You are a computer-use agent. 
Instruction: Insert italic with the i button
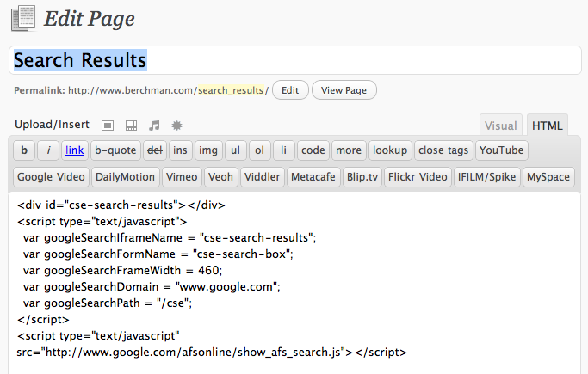click(48, 150)
